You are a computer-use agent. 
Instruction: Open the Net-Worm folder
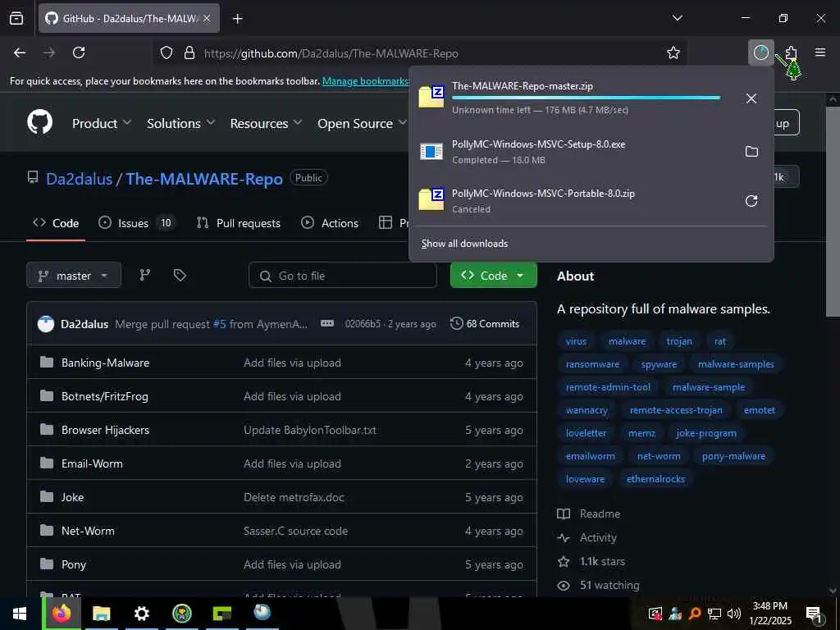pyautogui.click(x=88, y=531)
